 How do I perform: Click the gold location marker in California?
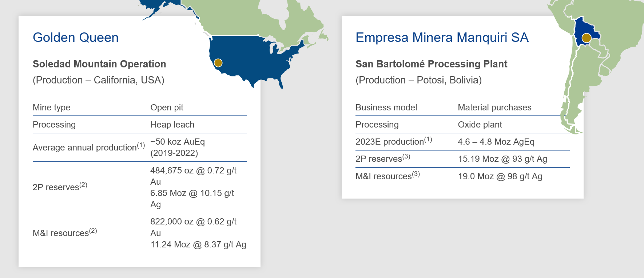218,63
